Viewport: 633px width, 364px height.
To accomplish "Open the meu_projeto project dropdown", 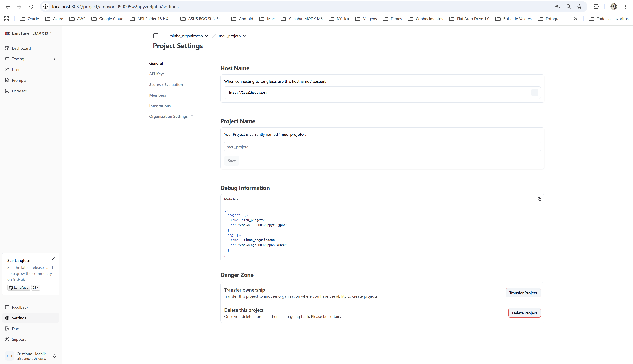I will [x=232, y=36].
